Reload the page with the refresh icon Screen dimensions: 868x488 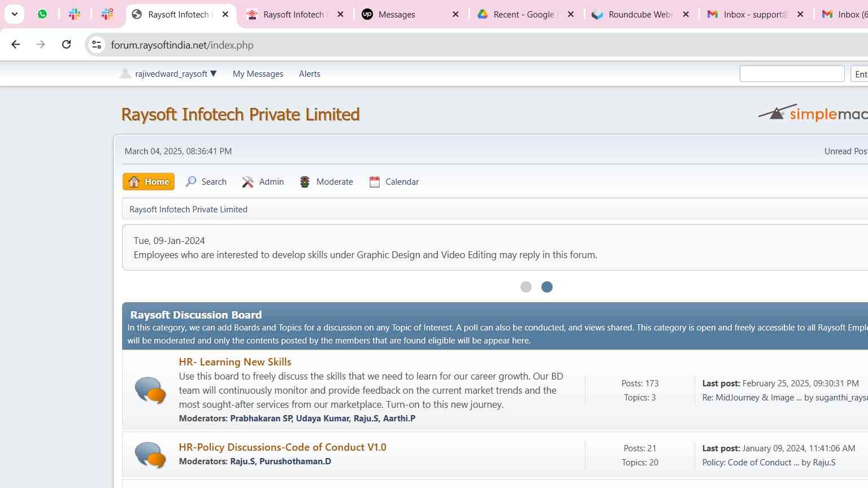pyautogui.click(x=66, y=45)
